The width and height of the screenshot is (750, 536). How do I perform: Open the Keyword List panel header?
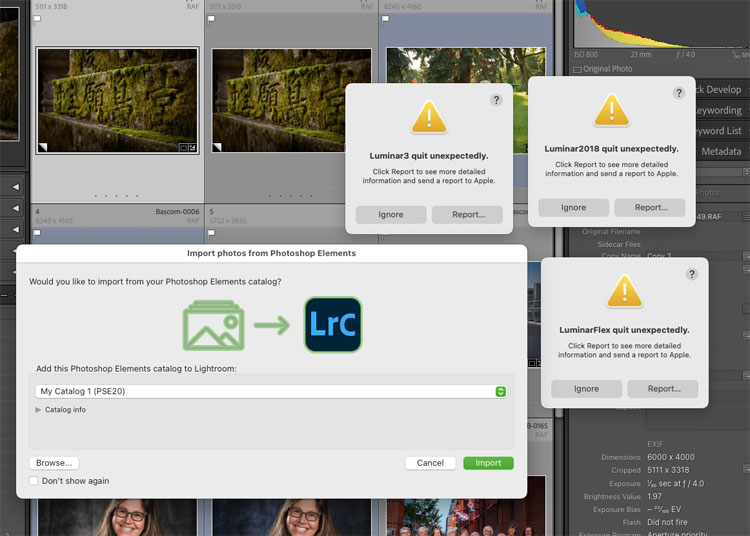(x=718, y=131)
